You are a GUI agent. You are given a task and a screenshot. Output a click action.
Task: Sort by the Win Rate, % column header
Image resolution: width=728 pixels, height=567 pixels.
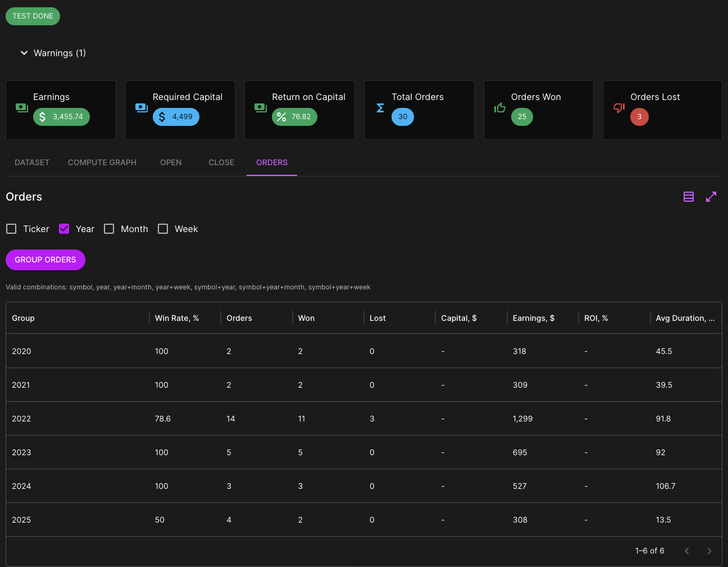[x=185, y=318]
